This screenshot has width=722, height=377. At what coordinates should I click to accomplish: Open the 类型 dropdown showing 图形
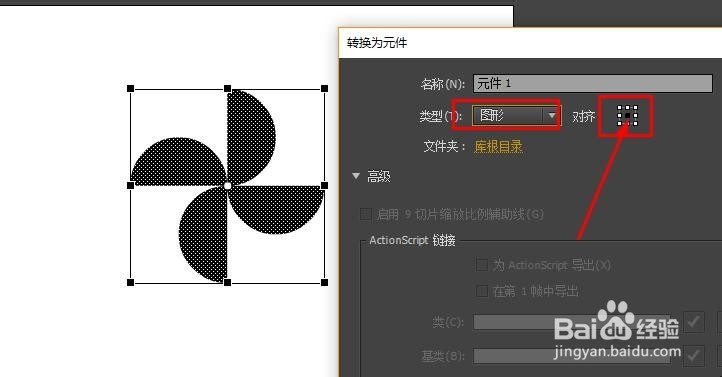[516, 115]
